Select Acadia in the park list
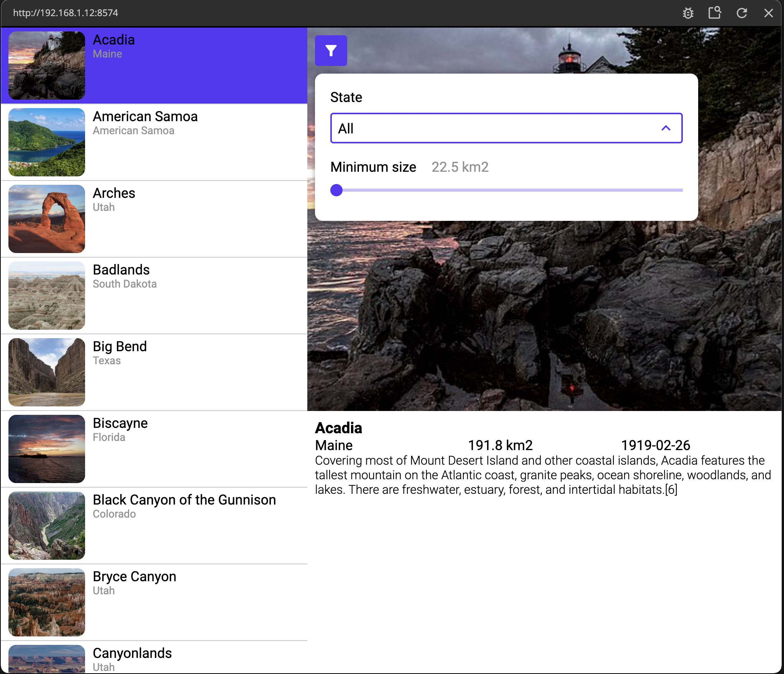The height and width of the screenshot is (674, 784). (x=154, y=66)
